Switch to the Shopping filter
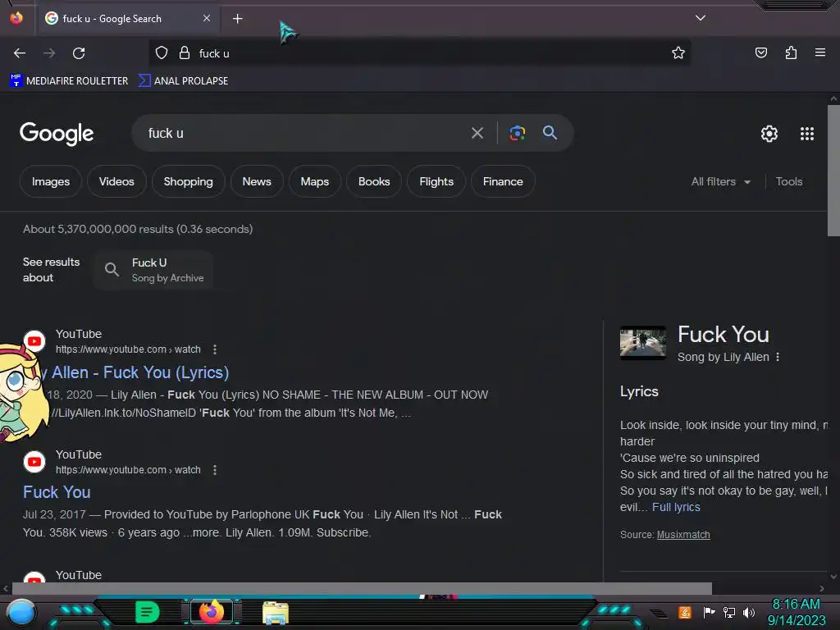This screenshot has width=840, height=630. 188,181
